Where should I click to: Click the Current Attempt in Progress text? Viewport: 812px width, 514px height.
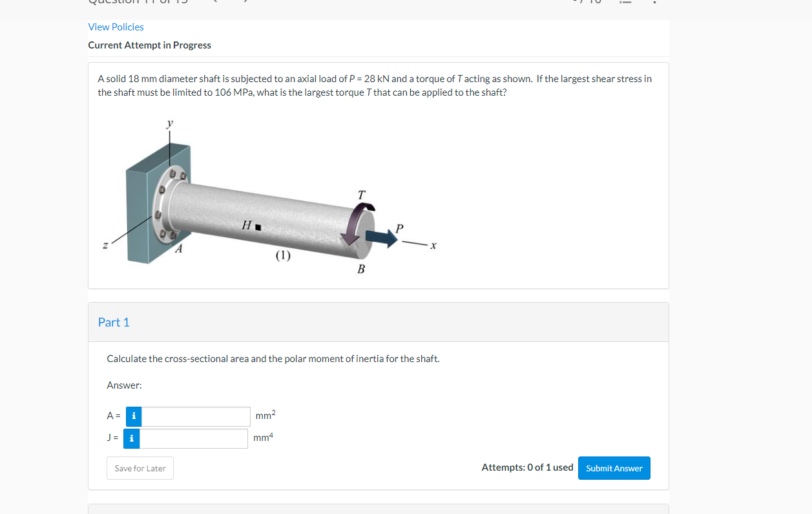point(149,45)
